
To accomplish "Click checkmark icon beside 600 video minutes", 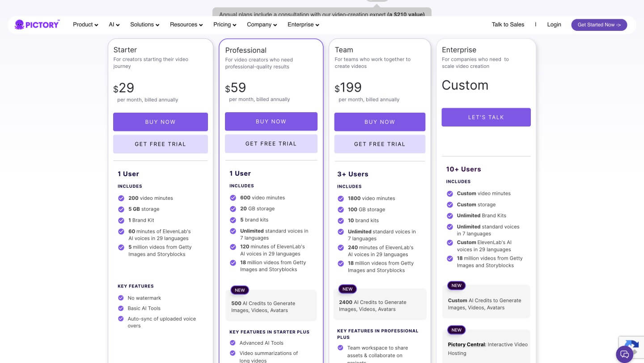I will click(233, 198).
